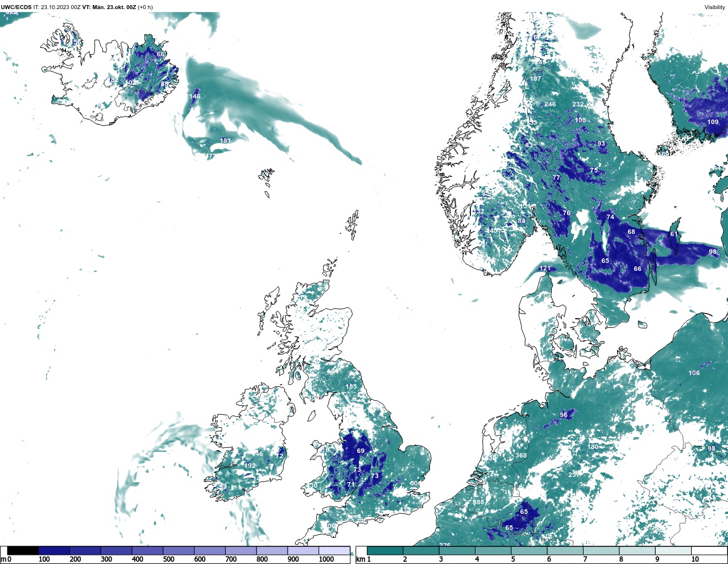Click the 'm' unit label on the legend

click(x=3, y=559)
